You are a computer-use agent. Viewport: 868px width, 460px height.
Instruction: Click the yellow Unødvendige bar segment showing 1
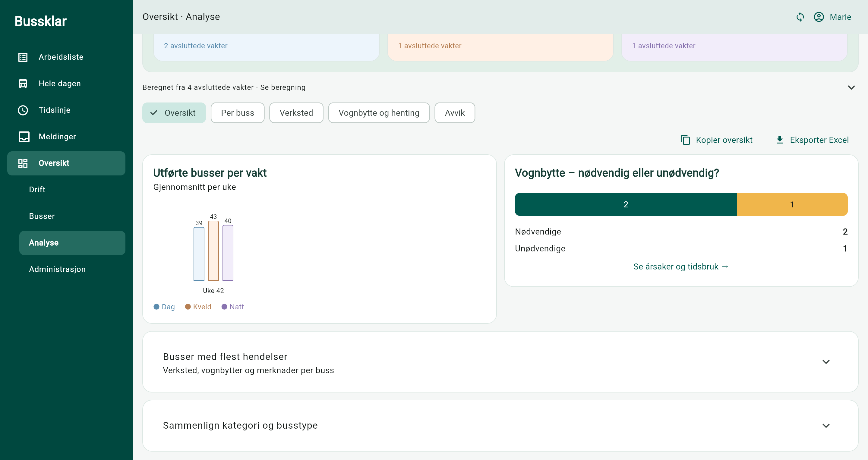click(x=792, y=205)
